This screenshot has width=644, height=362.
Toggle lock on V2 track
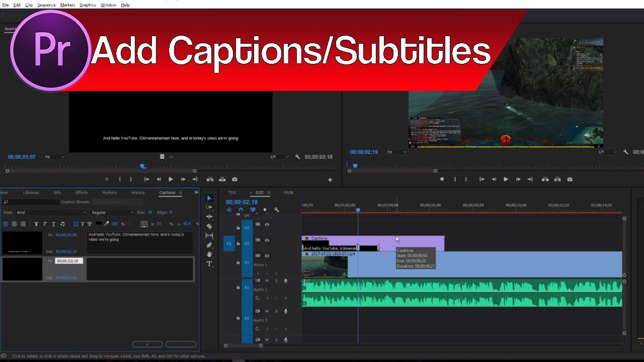(x=238, y=243)
